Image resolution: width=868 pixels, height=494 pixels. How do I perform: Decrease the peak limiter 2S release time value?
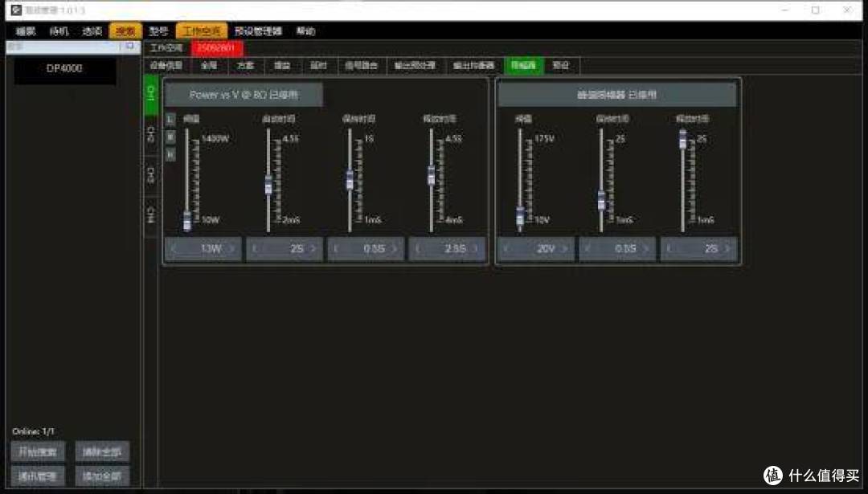[x=669, y=249]
